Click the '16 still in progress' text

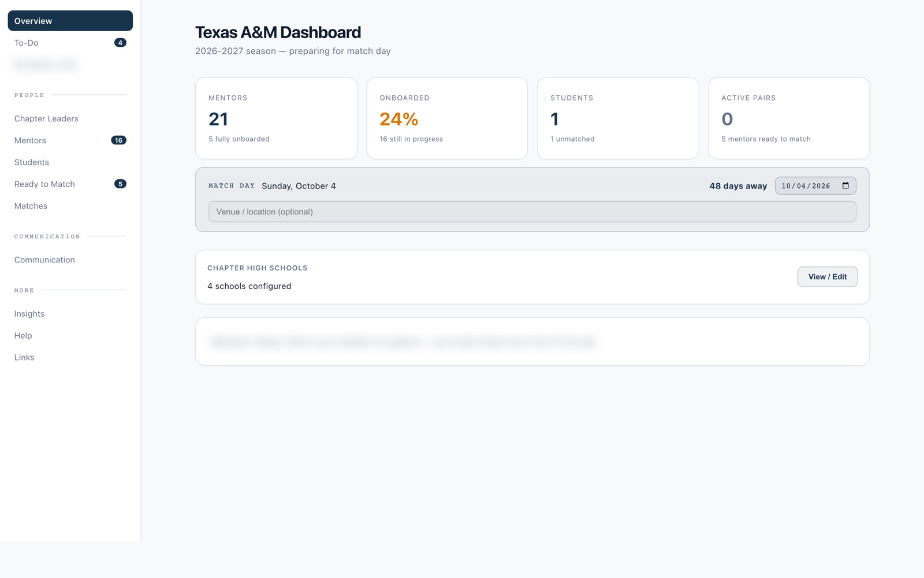(411, 139)
